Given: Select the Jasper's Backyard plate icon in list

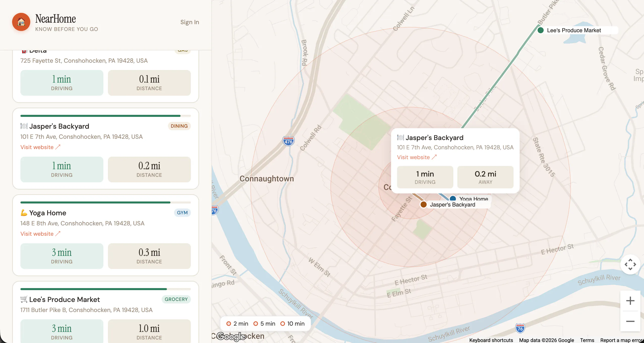Looking at the screenshot, I should pyautogui.click(x=24, y=126).
